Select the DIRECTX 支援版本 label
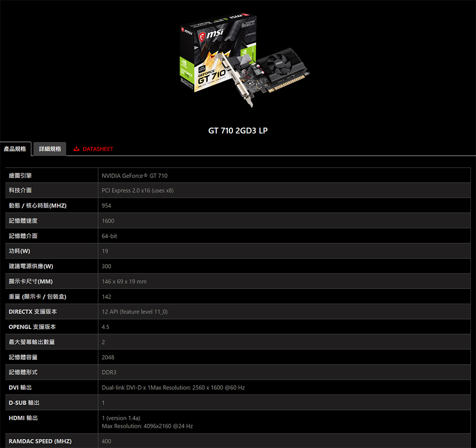The width and height of the screenshot is (476, 448). [32, 312]
